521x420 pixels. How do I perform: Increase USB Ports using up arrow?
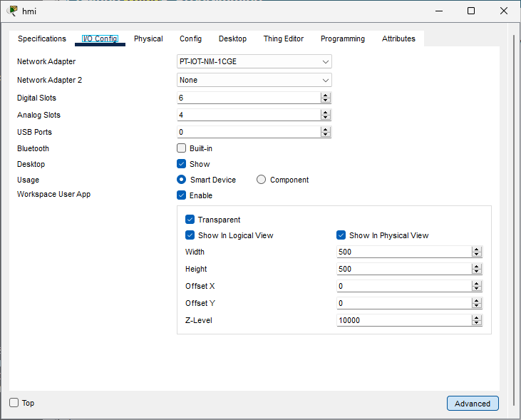326,129
